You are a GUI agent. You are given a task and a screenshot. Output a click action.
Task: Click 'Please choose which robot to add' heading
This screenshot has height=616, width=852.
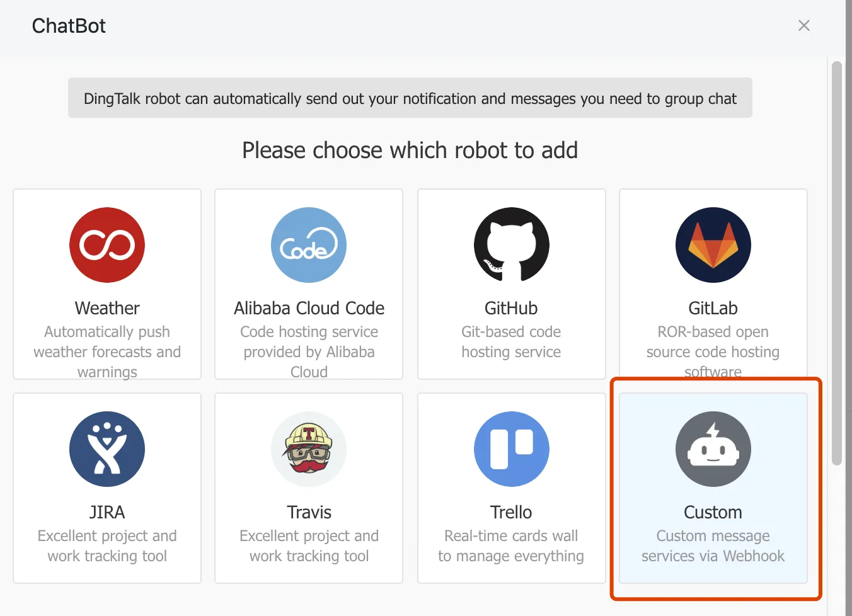(410, 151)
